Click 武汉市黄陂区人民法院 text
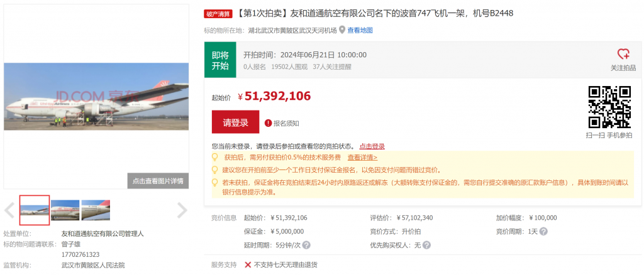Viewport: 644px width, 275px height. [93, 265]
